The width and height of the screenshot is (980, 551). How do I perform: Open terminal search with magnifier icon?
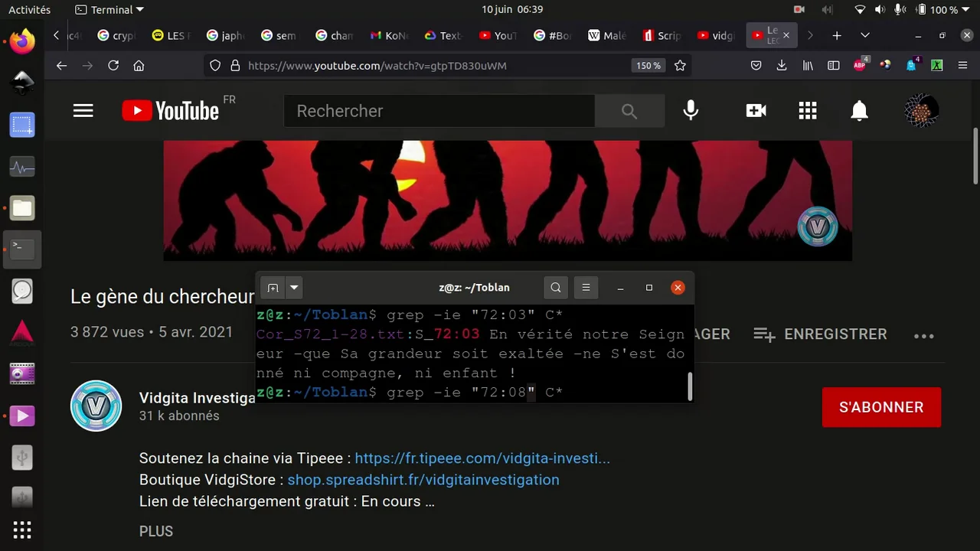556,288
